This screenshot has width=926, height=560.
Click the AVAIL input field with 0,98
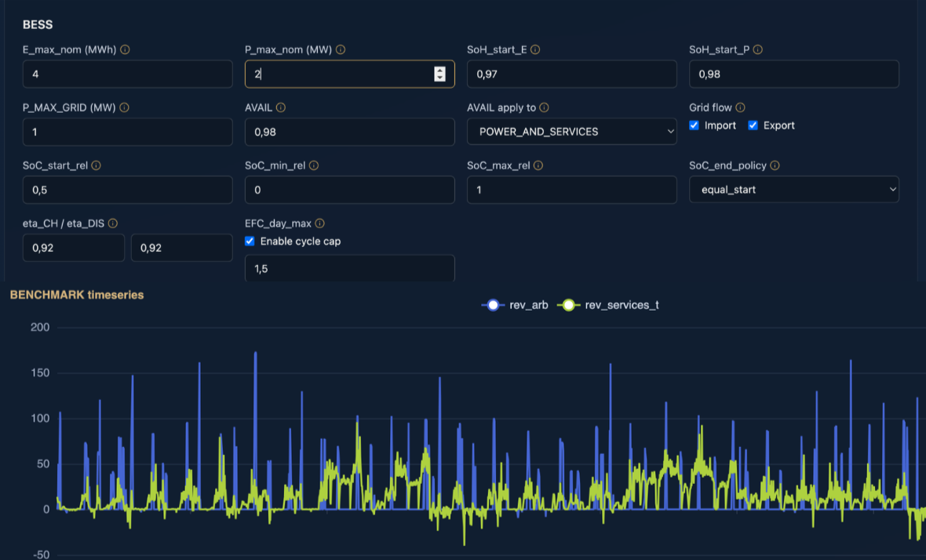pos(350,132)
